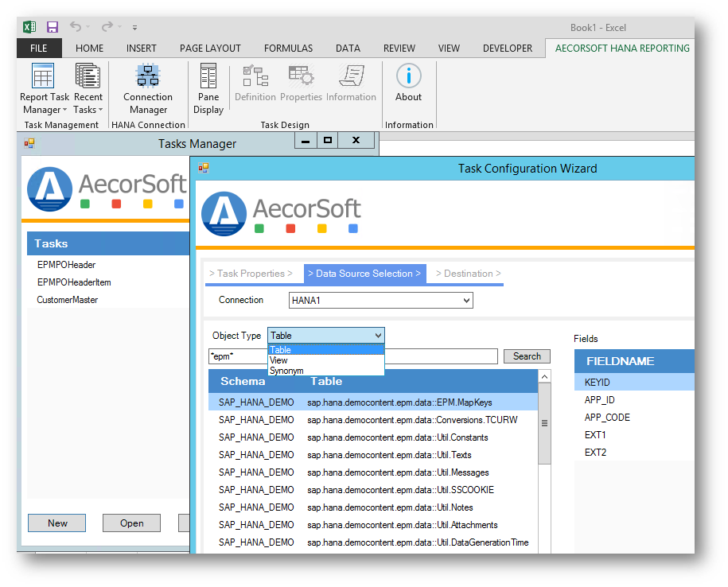Choose View from Object Type list

point(326,360)
